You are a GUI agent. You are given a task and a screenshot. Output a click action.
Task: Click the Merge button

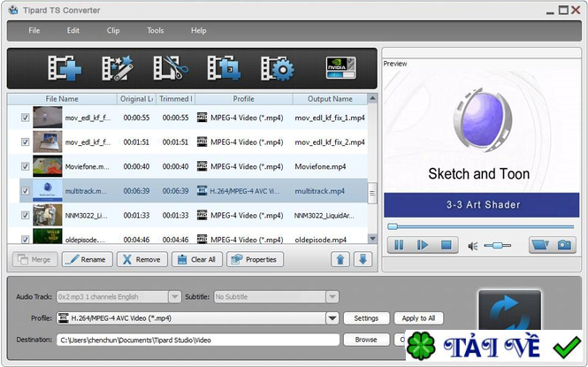(x=34, y=259)
